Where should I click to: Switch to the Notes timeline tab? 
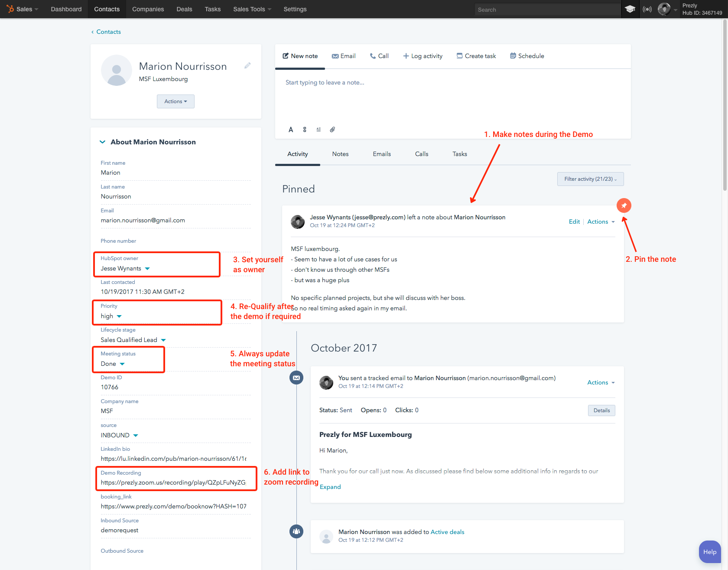341,154
